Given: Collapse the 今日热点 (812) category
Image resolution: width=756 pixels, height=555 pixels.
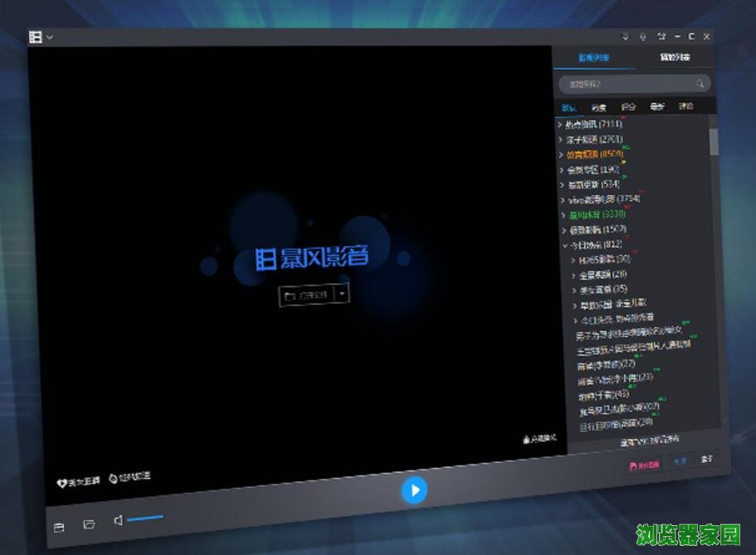Looking at the screenshot, I should click(564, 245).
